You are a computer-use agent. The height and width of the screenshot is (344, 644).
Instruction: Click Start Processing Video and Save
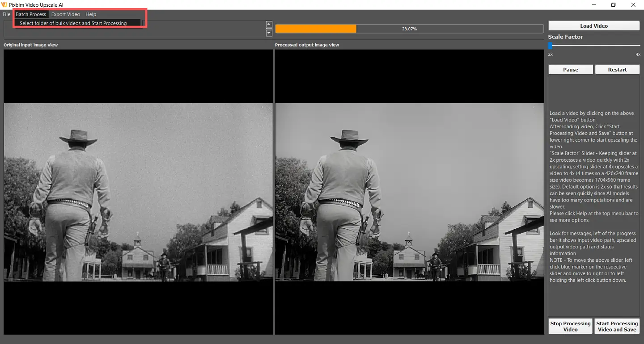pos(617,326)
